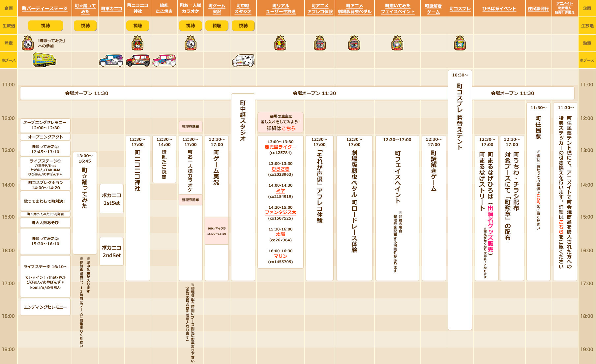Click 視聴 button for 町お一人様カラオケ
This screenshot has height=364, width=596.
[191, 26]
